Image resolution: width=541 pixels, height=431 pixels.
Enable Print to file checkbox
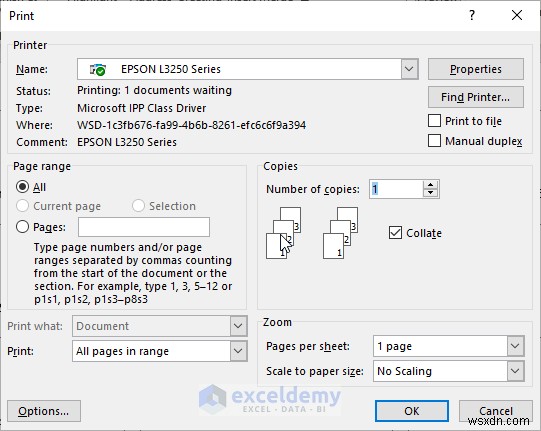pyautogui.click(x=434, y=121)
